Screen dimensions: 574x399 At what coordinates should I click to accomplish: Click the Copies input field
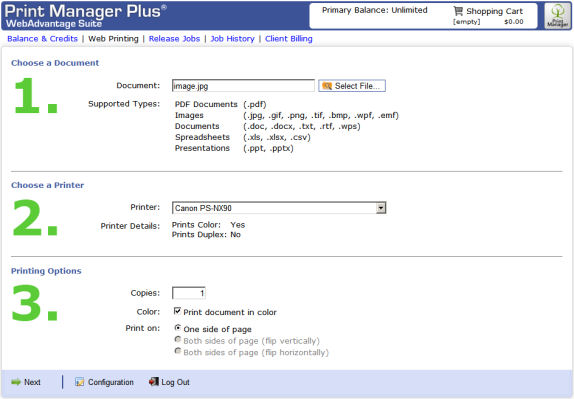pos(189,293)
